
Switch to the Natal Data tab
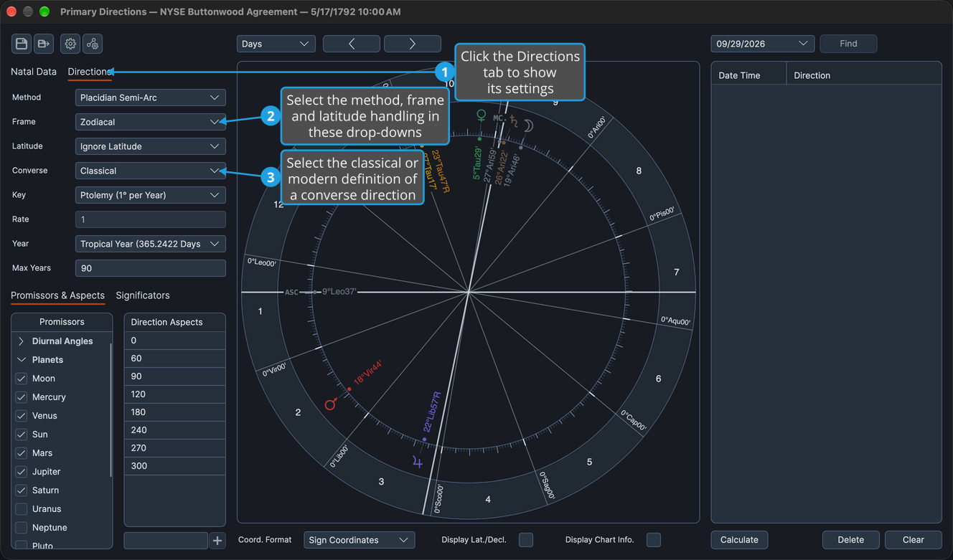tap(34, 72)
